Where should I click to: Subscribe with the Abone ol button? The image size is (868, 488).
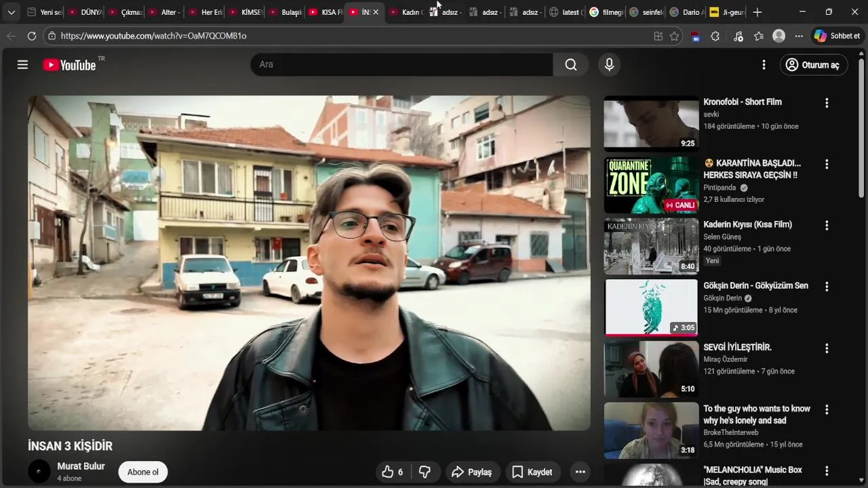coord(142,472)
